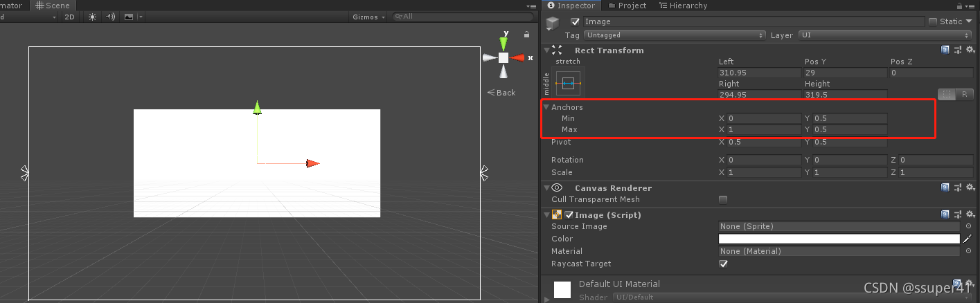The image size is (980, 303).
Task: Switch to the Project tab
Action: click(x=627, y=6)
